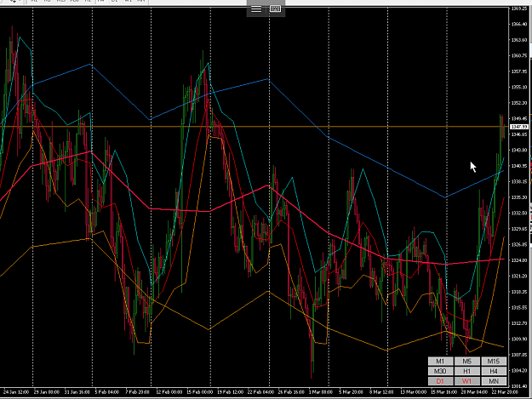Click the 22 Mar 20:00 time label
Screen dimensions: 532x399
tap(505, 392)
